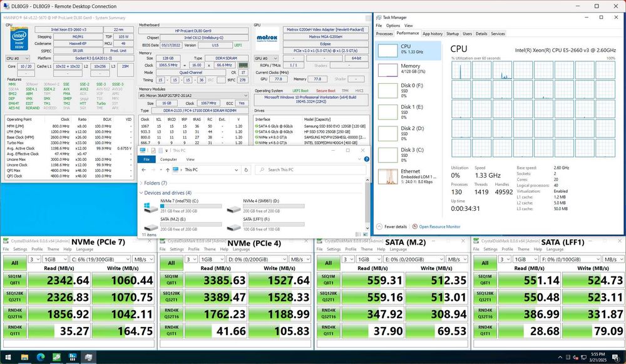626x364 pixels.
Task: Switch Explorer to details view icon
Action: [358, 235]
